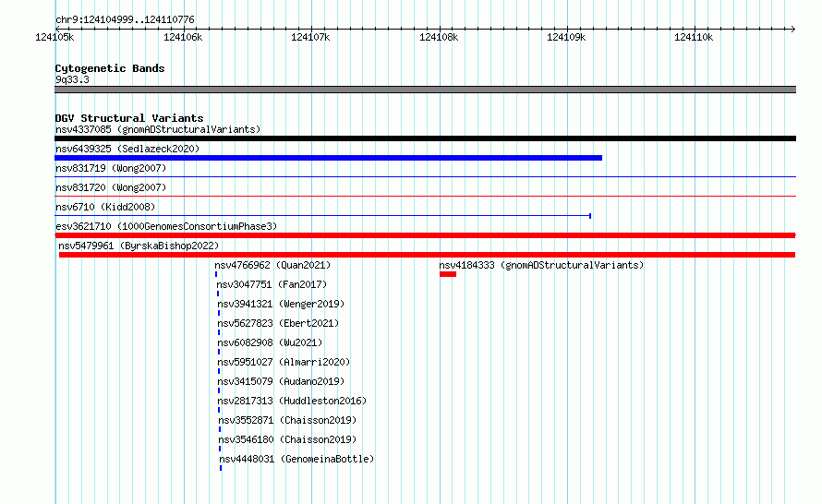Screen dimensions: 822x504
Task: Click the Cytogenetic Bands track title
Action: coord(110,68)
